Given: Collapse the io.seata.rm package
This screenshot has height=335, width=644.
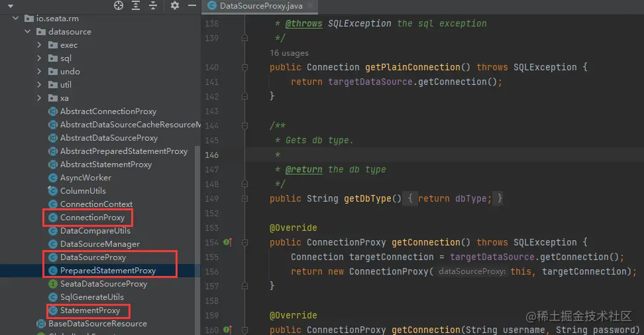Looking at the screenshot, I should pos(16,19).
